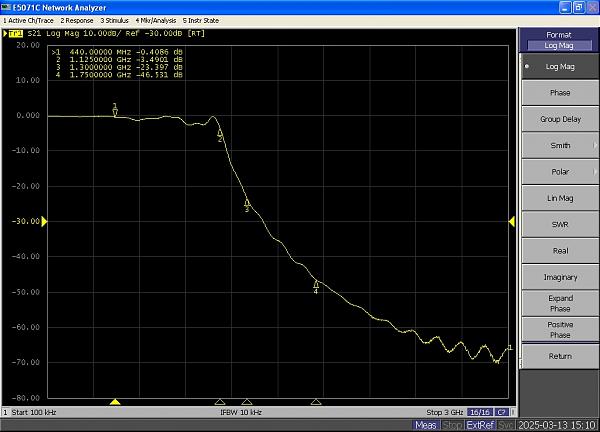
Task: Switch to Group Delay format
Action: click(560, 119)
